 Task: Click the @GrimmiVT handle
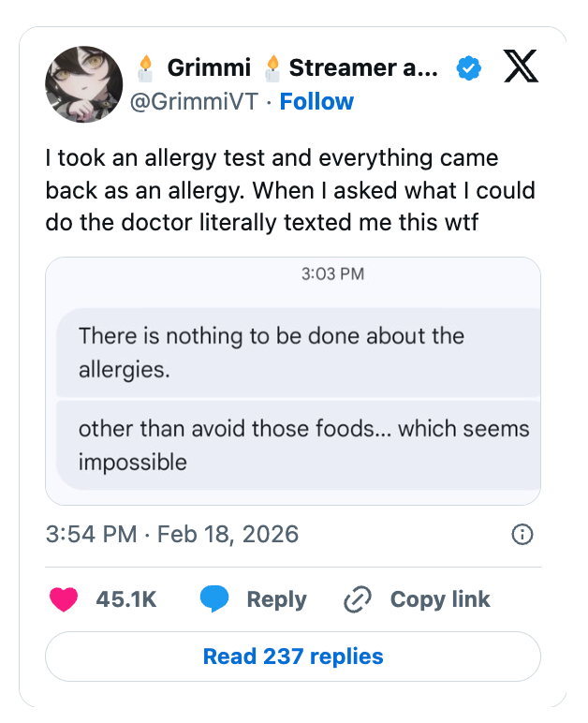click(x=193, y=101)
